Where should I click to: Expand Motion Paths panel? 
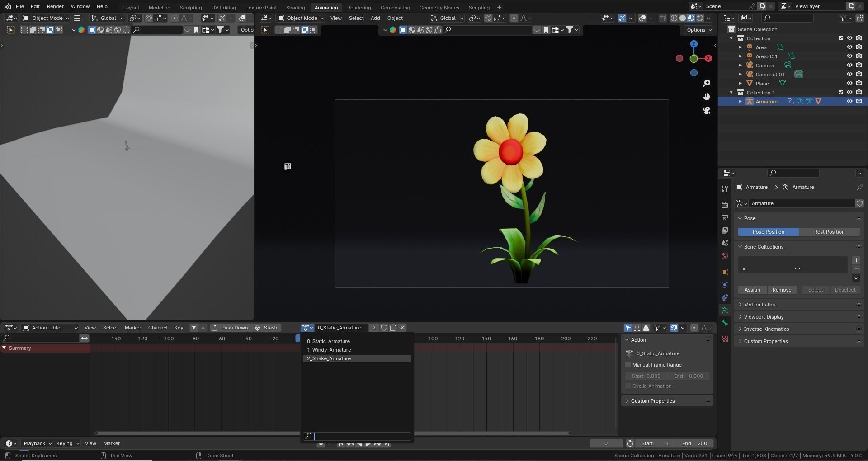tap(759, 305)
